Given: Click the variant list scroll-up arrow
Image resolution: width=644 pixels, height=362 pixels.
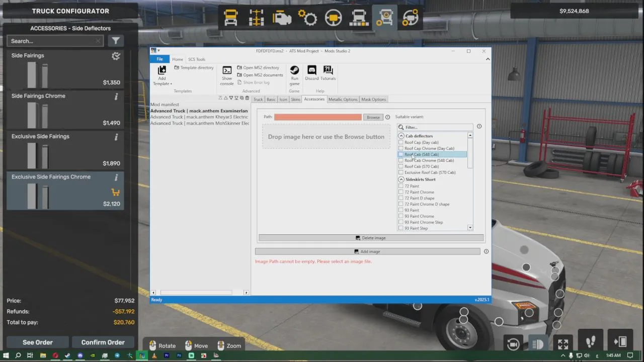Looking at the screenshot, I should click(470, 135).
